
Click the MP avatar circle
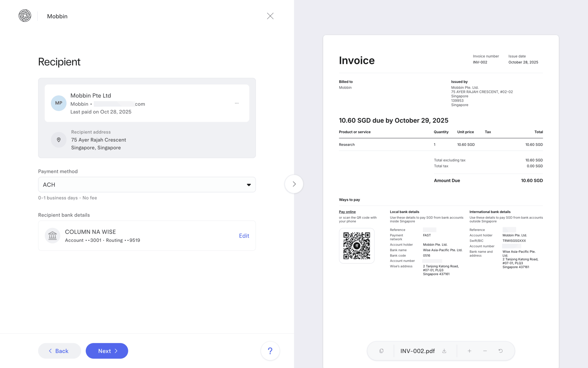point(58,103)
